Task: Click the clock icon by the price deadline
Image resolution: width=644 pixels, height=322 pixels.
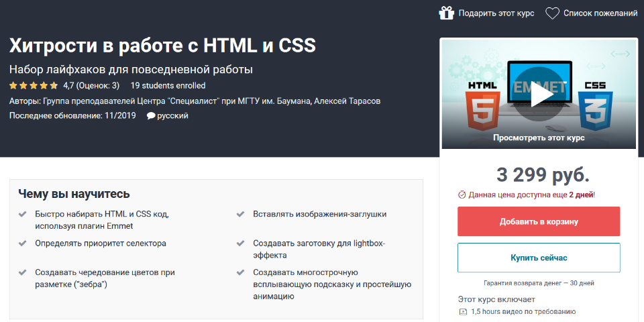Action: point(462,195)
